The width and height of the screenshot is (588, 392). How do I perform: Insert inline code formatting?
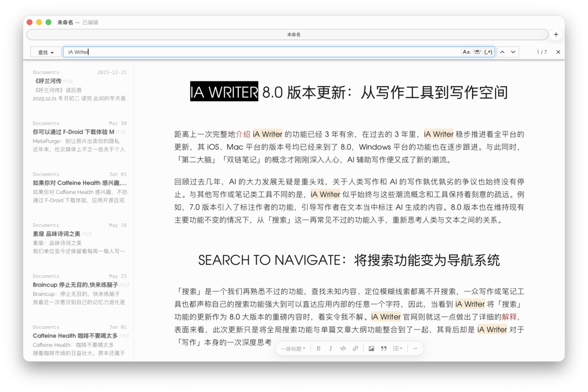point(343,348)
